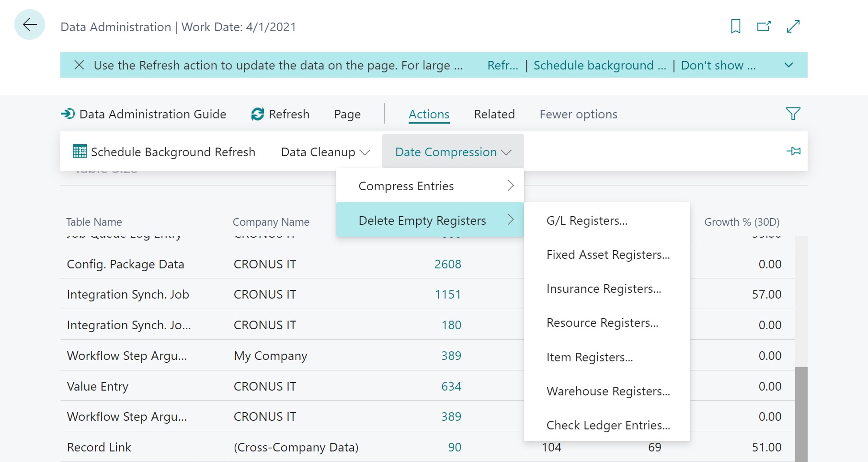Open the 2608 Config. Package Data entries

tap(447, 264)
